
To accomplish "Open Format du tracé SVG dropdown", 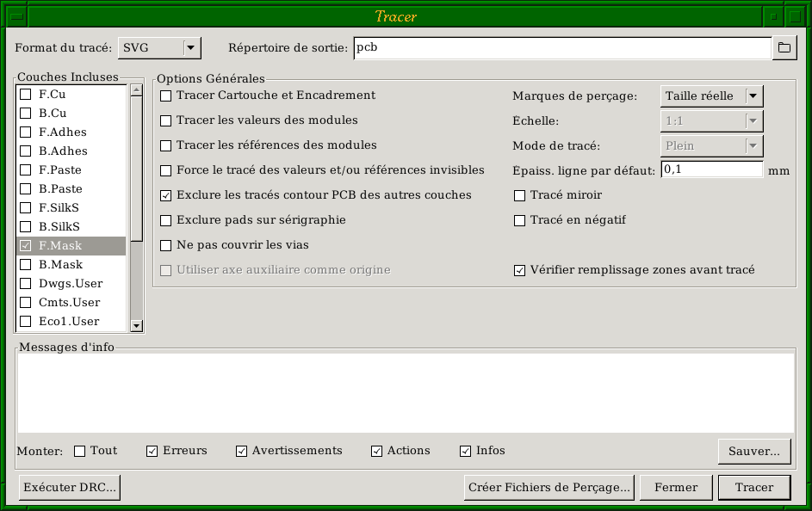I will pos(191,48).
